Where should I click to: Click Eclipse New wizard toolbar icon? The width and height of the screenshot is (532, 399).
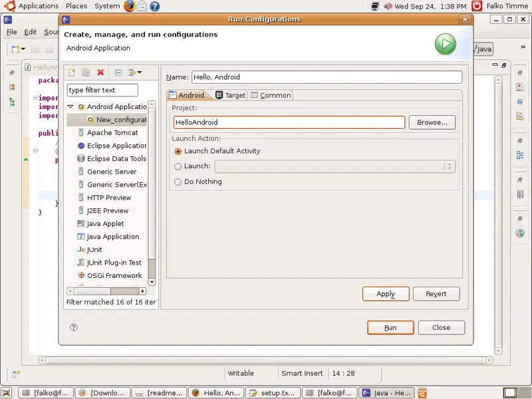click(x=15, y=49)
